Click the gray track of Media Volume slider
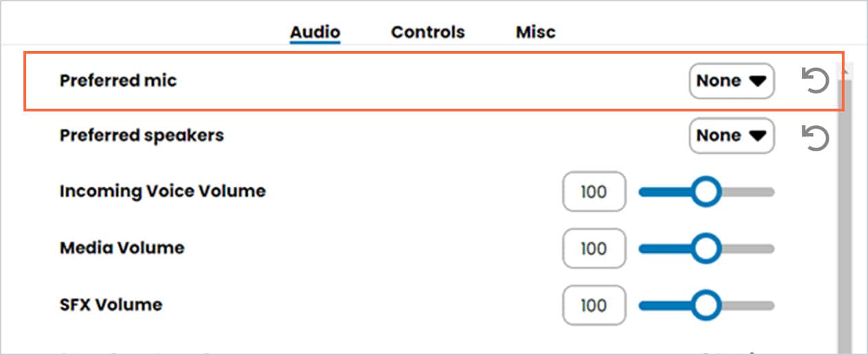This screenshot has width=868, height=355. pyautogui.click(x=747, y=248)
